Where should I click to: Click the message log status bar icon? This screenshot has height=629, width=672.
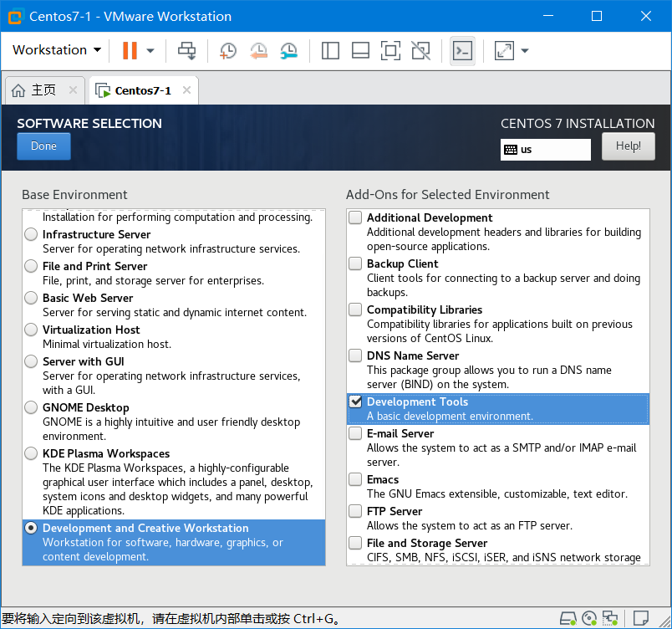(641, 618)
